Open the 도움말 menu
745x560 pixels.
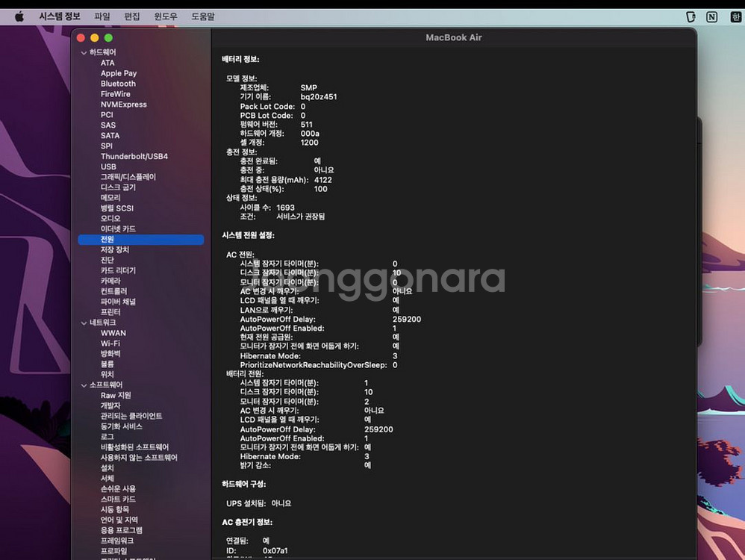tap(203, 16)
